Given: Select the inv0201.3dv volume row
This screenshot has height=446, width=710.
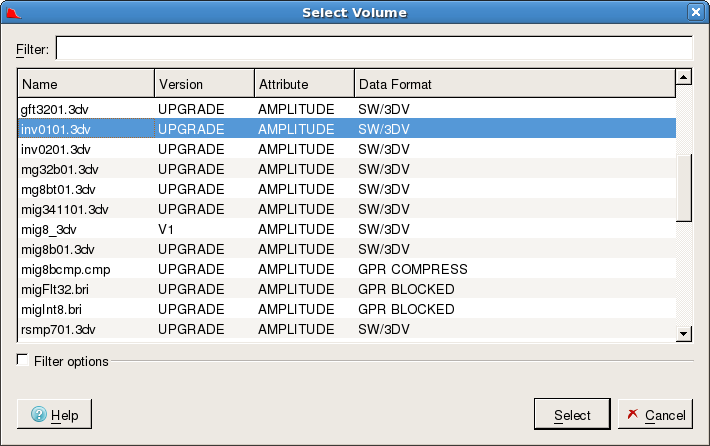Looking at the screenshot, I should click(x=347, y=149).
